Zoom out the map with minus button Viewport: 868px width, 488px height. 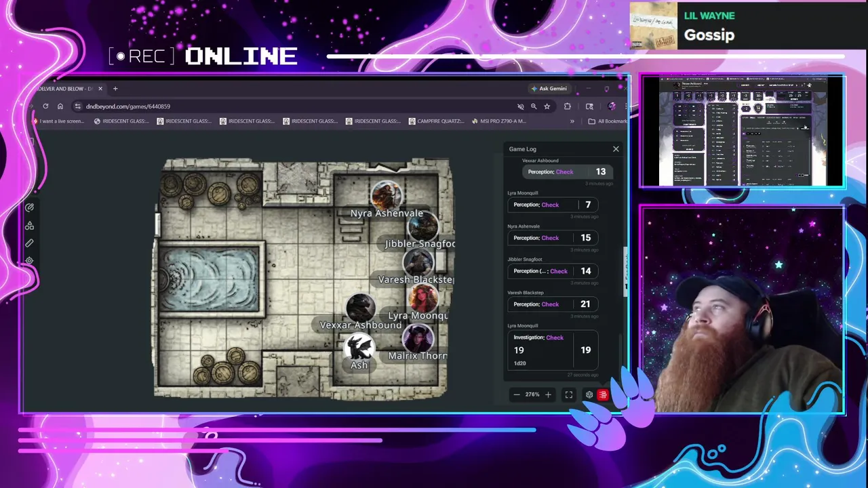point(517,394)
